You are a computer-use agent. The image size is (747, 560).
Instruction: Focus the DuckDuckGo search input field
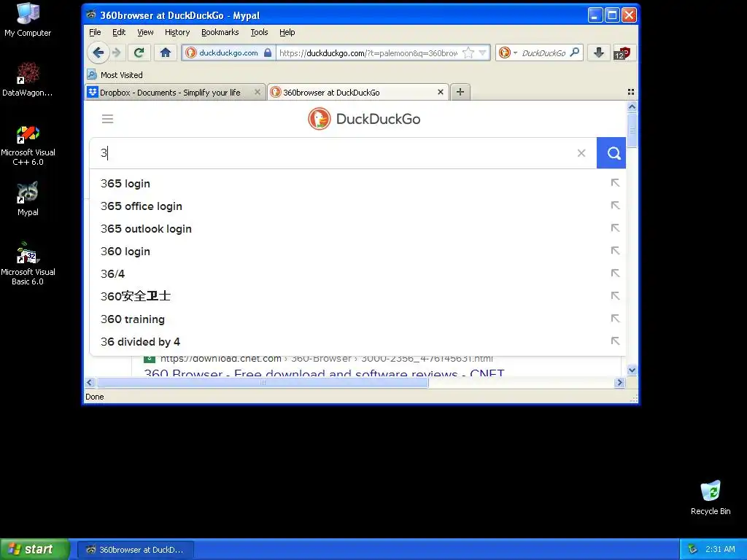coord(333,153)
